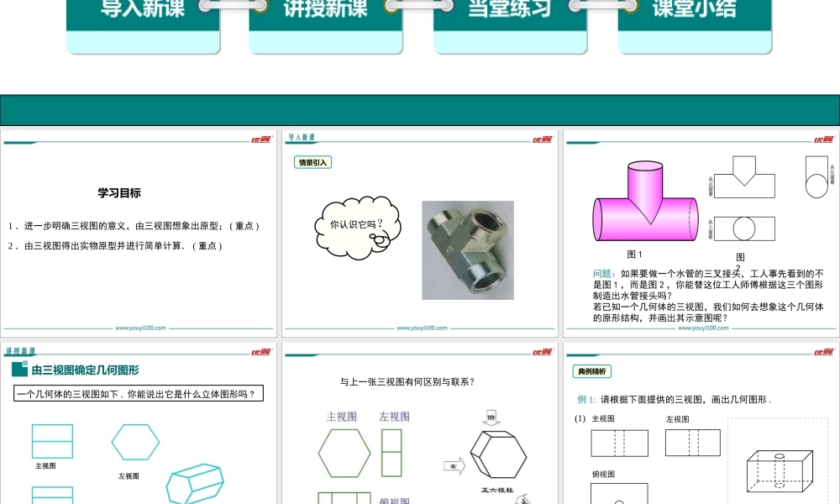Click the dark teal banner bar
Image resolution: width=840 pixels, height=504 pixels.
(420, 110)
